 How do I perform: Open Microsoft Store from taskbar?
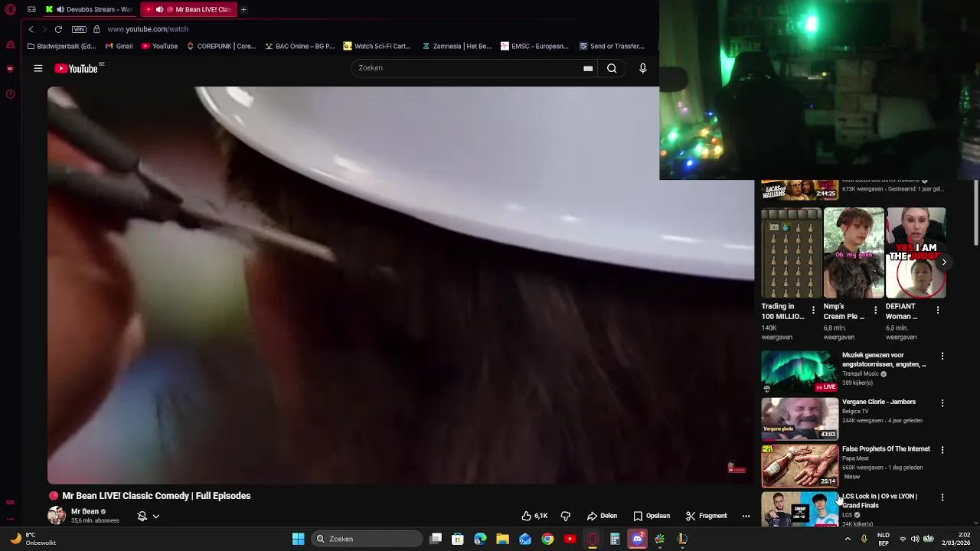[458, 539]
